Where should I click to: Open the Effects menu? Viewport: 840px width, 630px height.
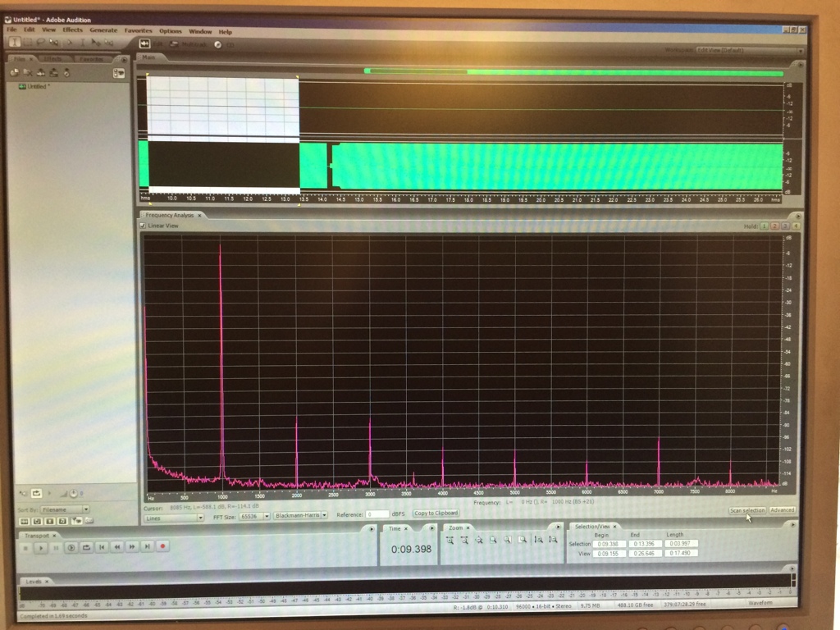click(72, 30)
